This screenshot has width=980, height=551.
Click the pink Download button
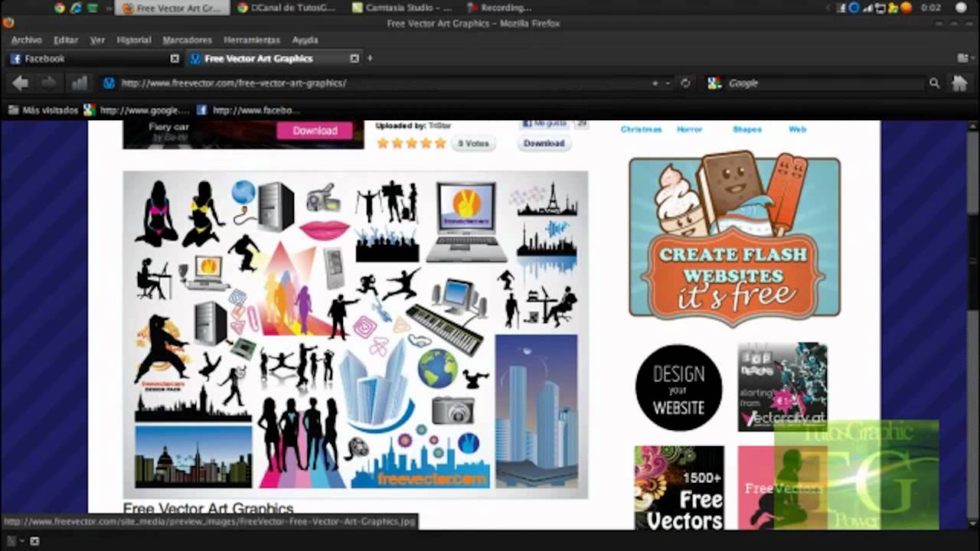click(315, 130)
